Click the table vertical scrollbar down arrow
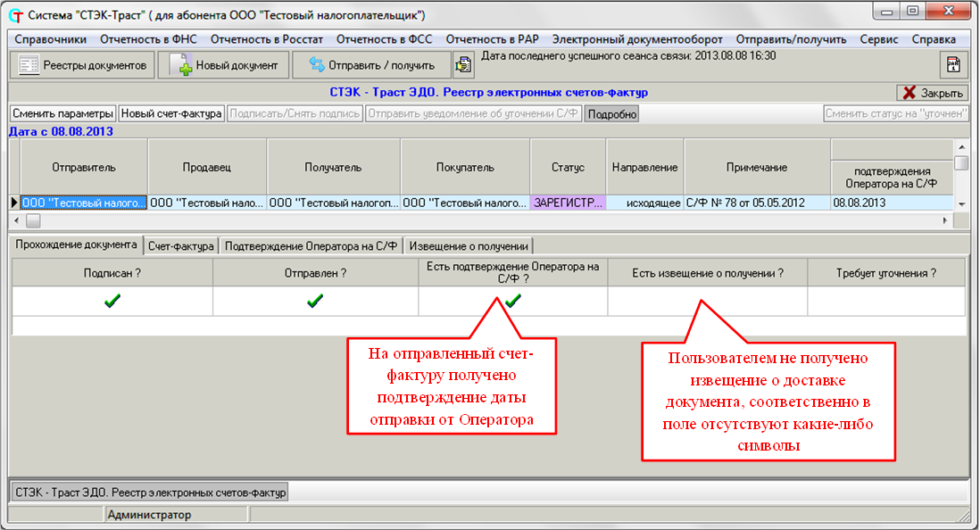Screen dimensions: 980x530 962,204
